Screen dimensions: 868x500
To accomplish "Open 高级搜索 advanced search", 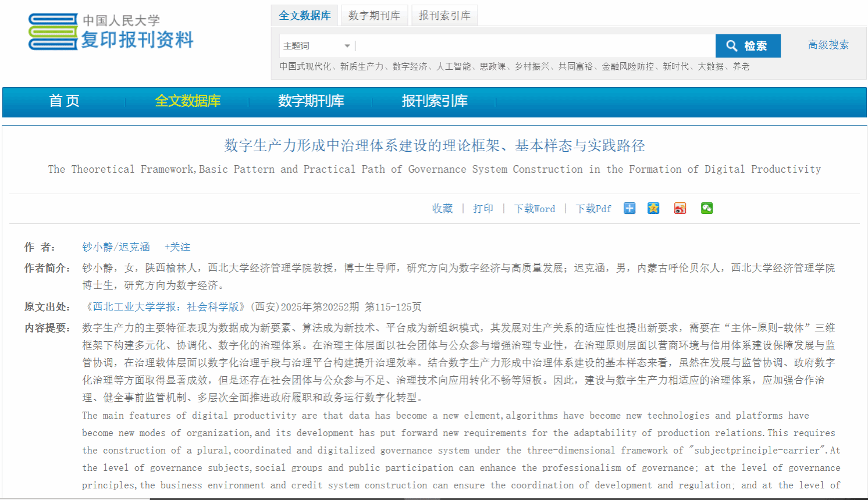I will pos(828,45).
